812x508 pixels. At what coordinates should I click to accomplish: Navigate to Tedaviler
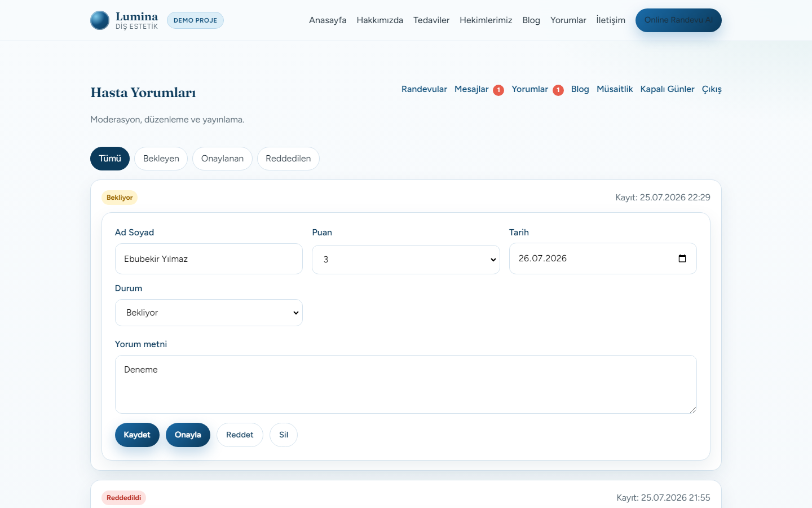[x=431, y=20]
